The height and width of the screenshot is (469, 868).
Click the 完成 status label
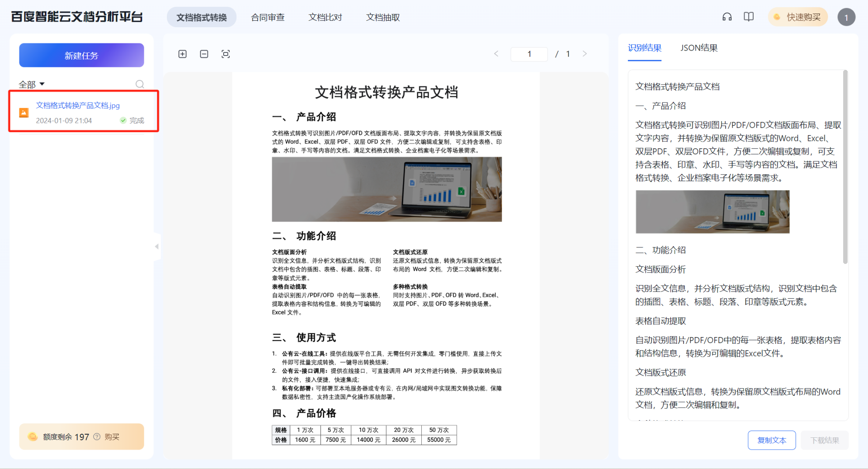[137, 120]
